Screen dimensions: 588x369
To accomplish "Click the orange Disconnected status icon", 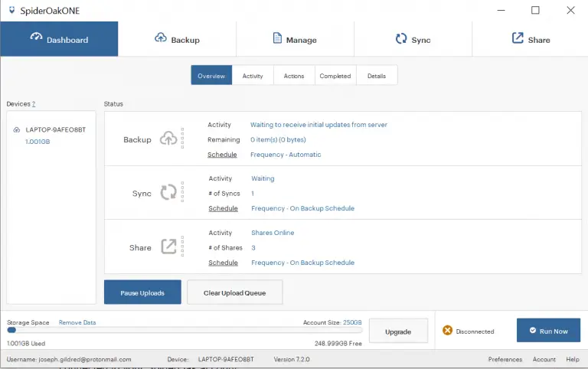I will click(447, 330).
